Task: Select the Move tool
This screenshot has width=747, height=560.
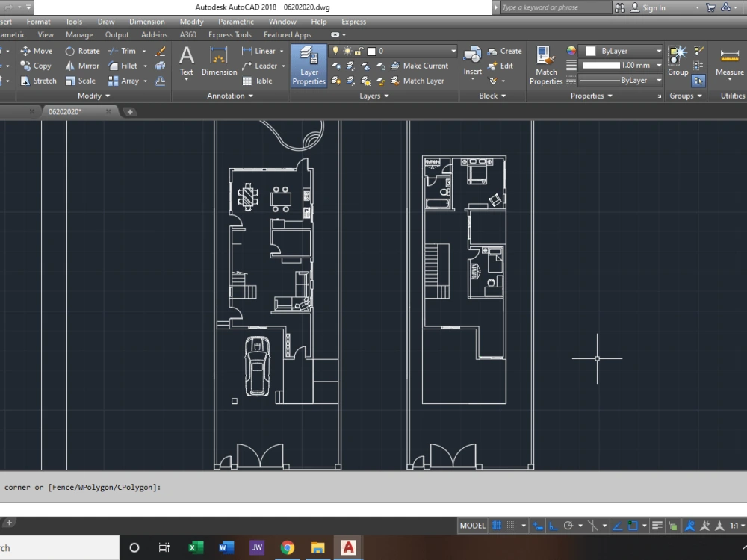Action: 37,51
